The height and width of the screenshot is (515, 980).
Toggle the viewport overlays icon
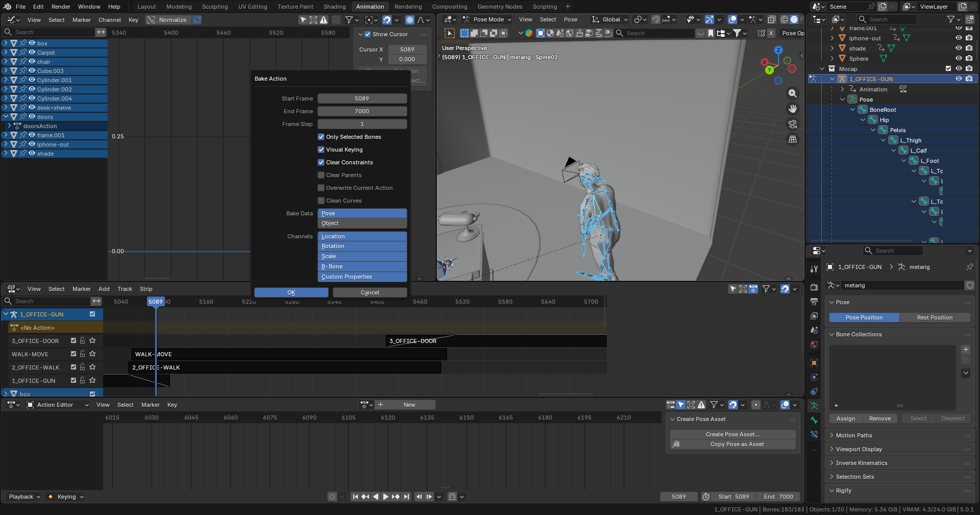(732, 19)
